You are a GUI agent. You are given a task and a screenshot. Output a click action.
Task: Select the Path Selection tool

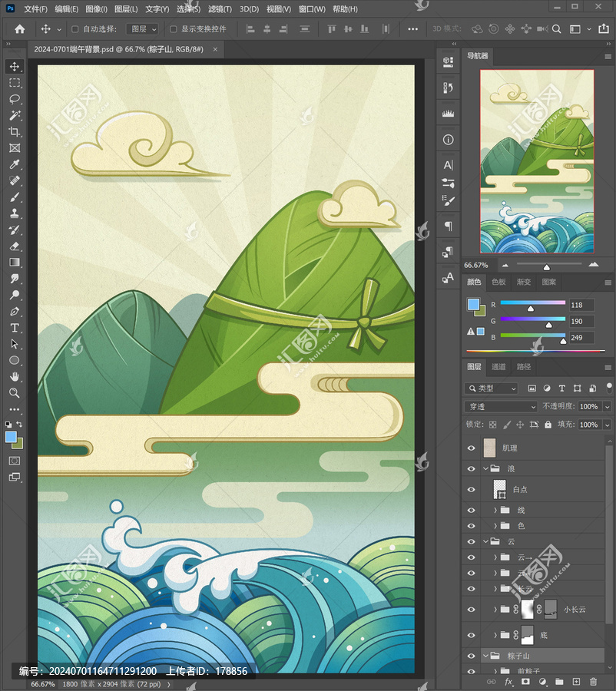click(15, 344)
